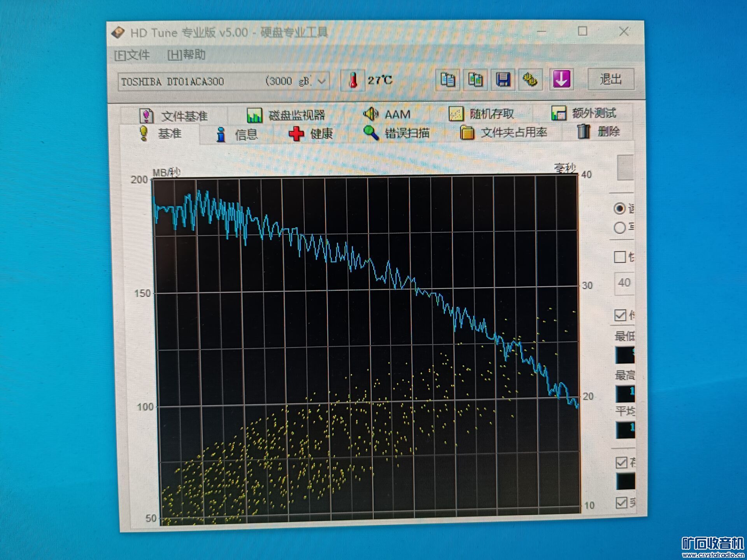
Task: Click the copy info to clipboard icon
Action: pos(447,80)
